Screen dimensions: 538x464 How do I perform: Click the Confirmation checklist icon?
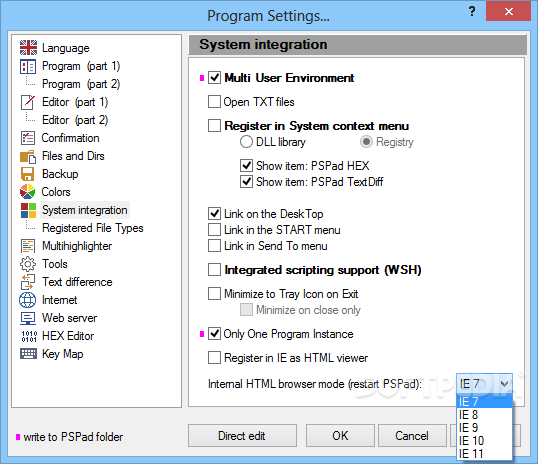28,138
